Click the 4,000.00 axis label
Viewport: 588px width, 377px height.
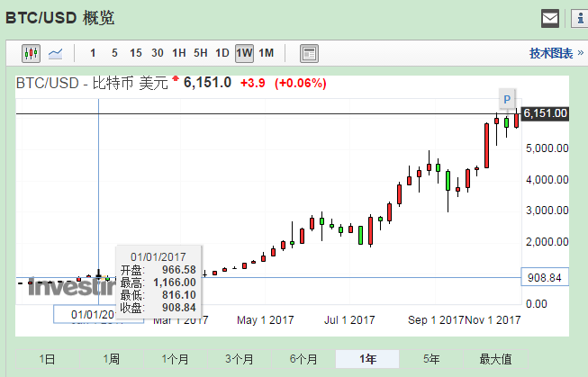tap(547, 180)
